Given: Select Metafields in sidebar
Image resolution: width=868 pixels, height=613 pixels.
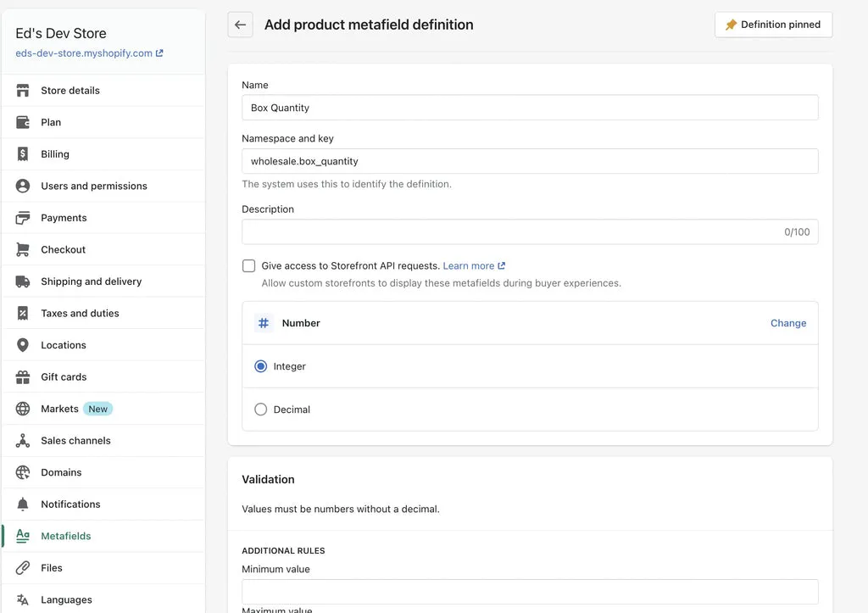Looking at the screenshot, I should (103, 536).
